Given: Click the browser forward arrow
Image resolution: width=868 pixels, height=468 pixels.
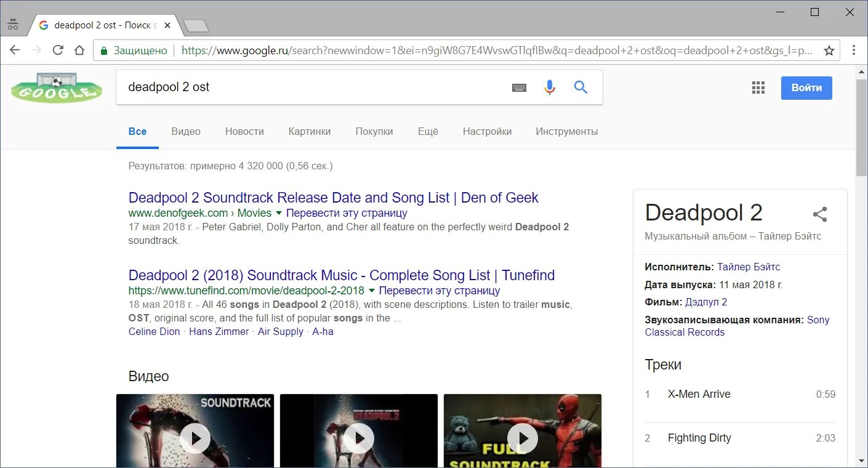Looking at the screenshot, I should [x=36, y=50].
